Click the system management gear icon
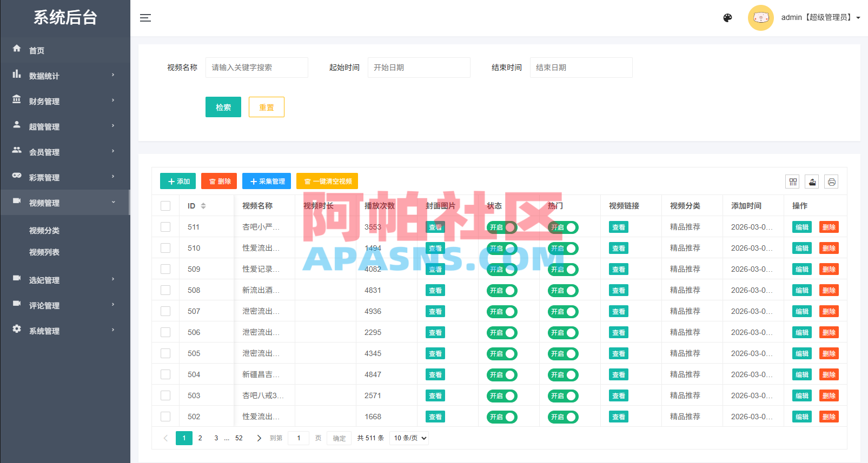 click(17, 329)
